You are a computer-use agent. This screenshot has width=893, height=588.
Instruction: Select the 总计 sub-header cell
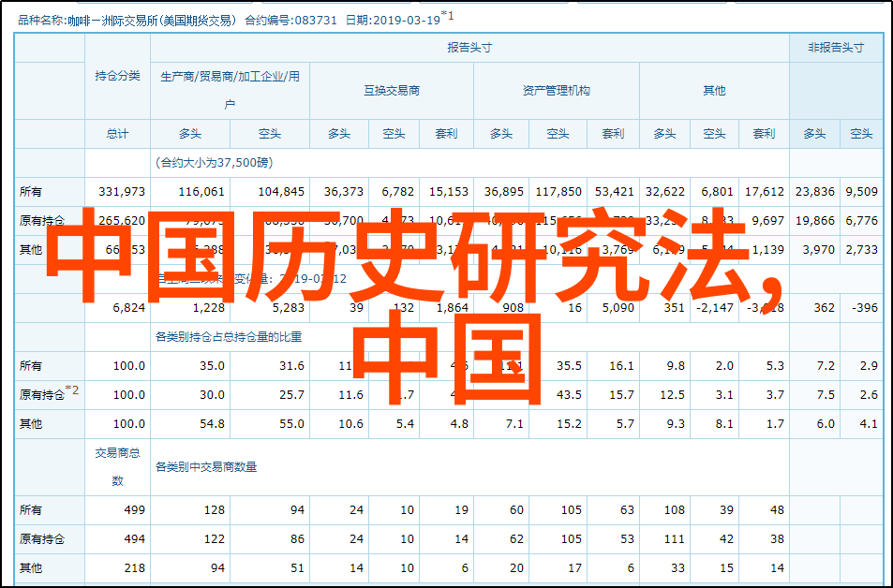pyautogui.click(x=117, y=134)
